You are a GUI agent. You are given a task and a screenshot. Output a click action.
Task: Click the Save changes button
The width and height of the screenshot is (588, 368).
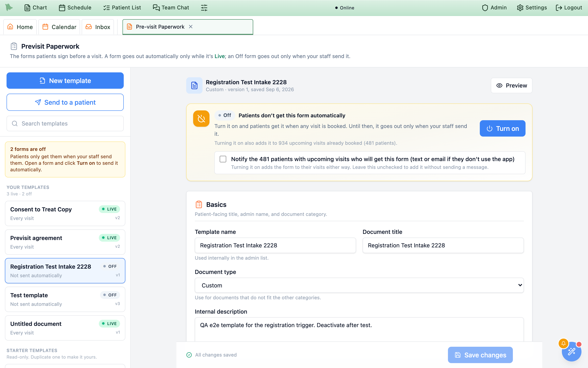point(480,355)
